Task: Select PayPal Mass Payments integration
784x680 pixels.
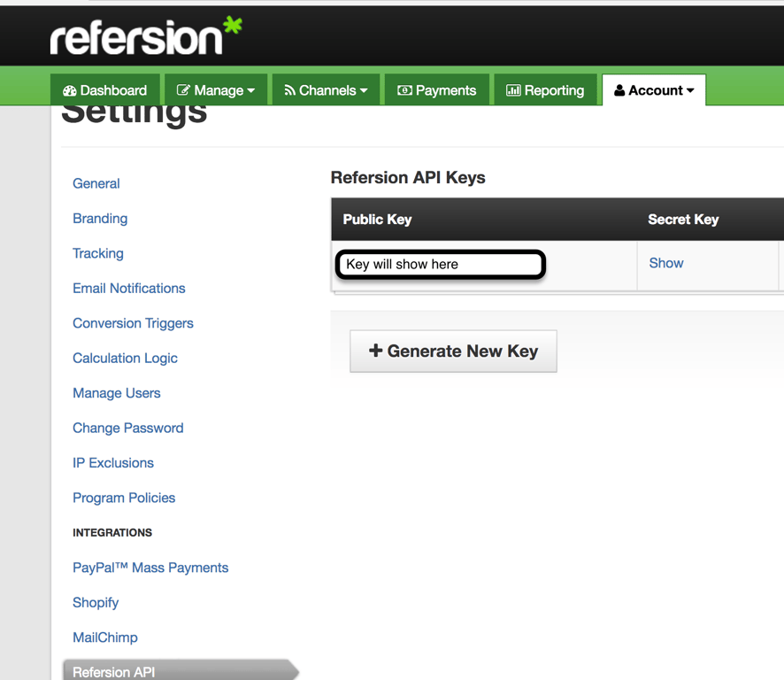Action: (150, 568)
